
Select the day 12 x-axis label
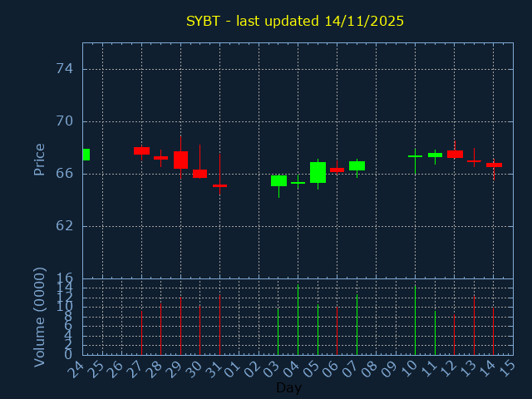(x=447, y=369)
